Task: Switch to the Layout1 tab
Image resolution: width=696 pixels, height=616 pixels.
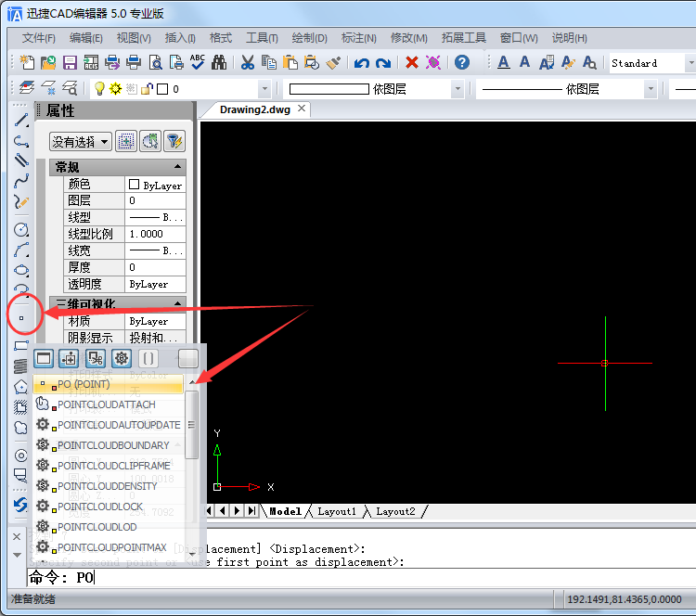Action: tap(336, 511)
